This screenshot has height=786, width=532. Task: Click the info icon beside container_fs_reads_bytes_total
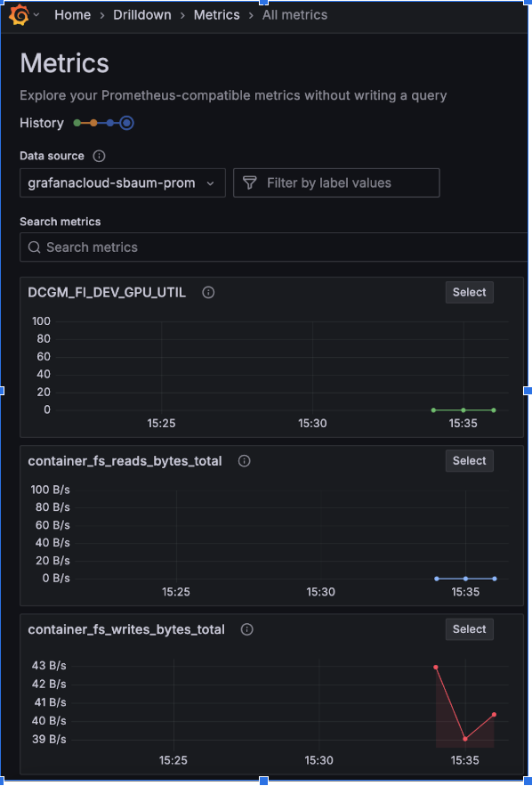[244, 461]
